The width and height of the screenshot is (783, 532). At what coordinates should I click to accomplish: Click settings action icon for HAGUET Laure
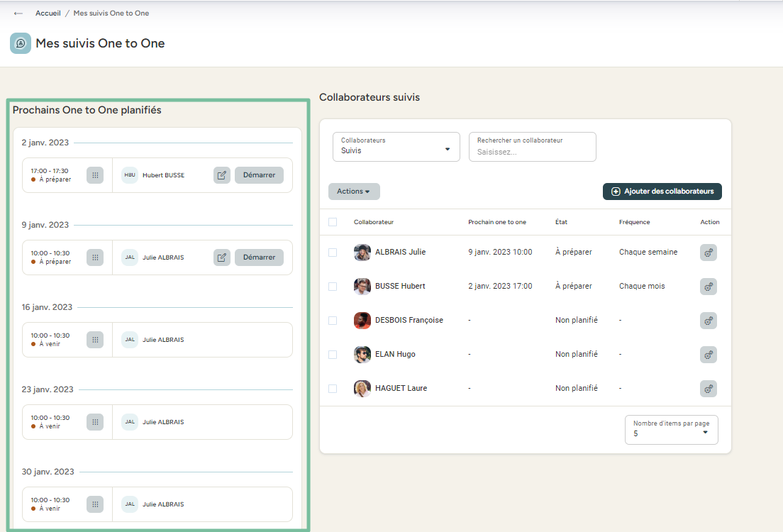708,389
